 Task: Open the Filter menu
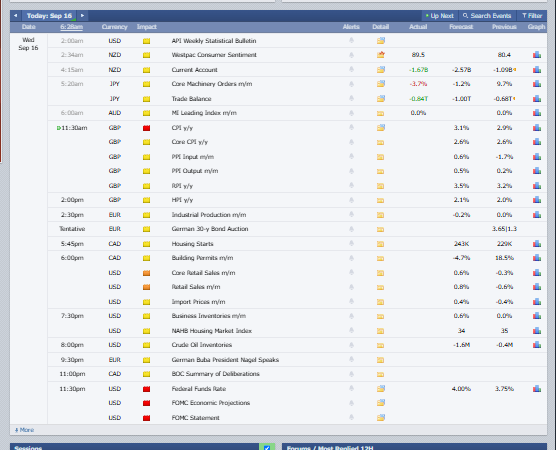click(532, 16)
